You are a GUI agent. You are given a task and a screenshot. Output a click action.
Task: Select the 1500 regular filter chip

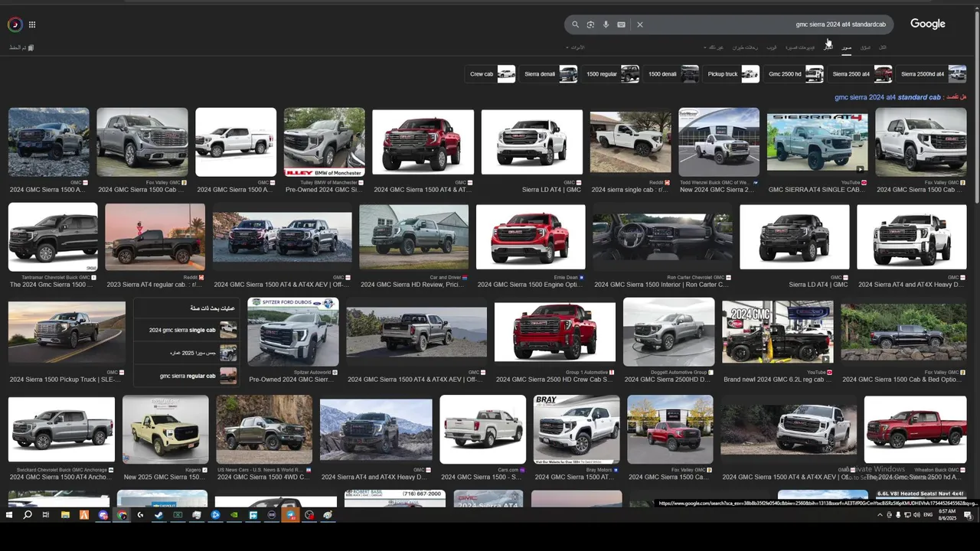click(x=612, y=73)
